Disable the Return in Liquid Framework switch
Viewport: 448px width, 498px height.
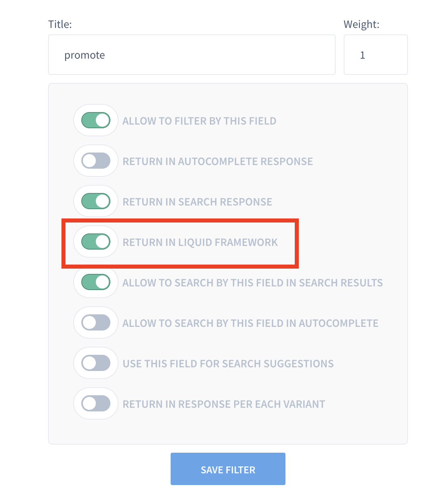[x=96, y=242]
